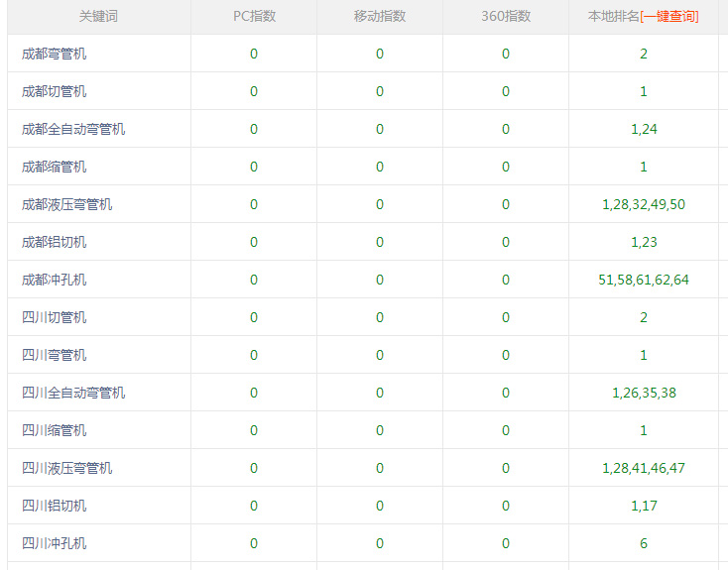Click ranking value 51,58,61,62,64
This screenshot has height=570, width=728.
point(644,280)
